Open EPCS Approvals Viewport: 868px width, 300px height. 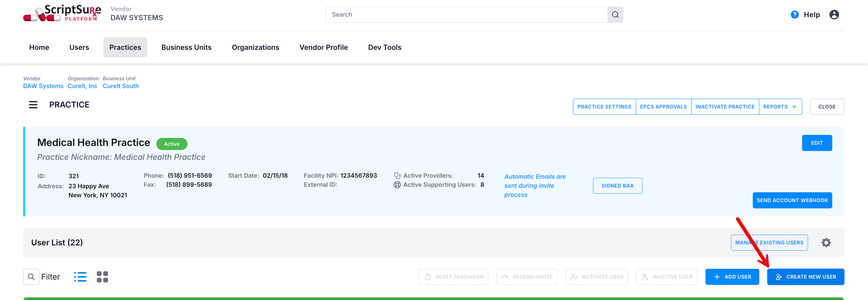663,106
